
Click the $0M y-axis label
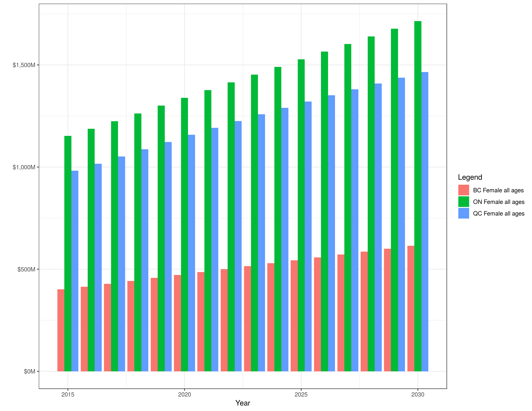tap(30, 371)
